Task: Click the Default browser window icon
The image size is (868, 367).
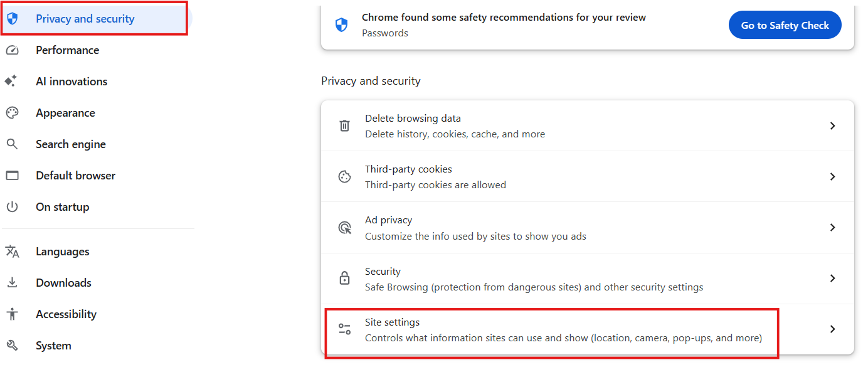Action: click(12, 176)
